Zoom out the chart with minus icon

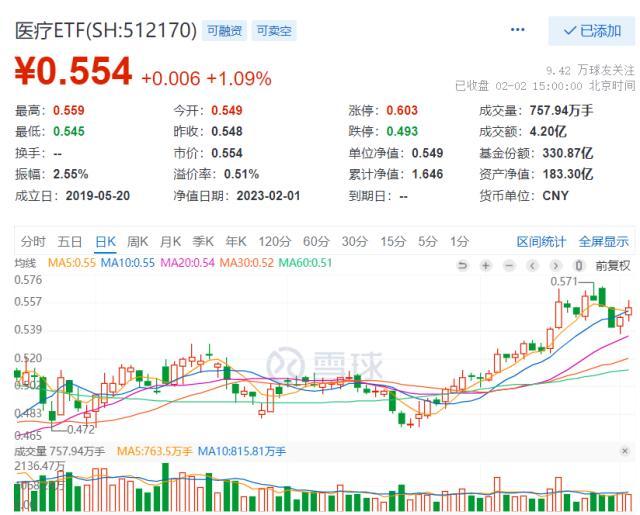point(509,266)
